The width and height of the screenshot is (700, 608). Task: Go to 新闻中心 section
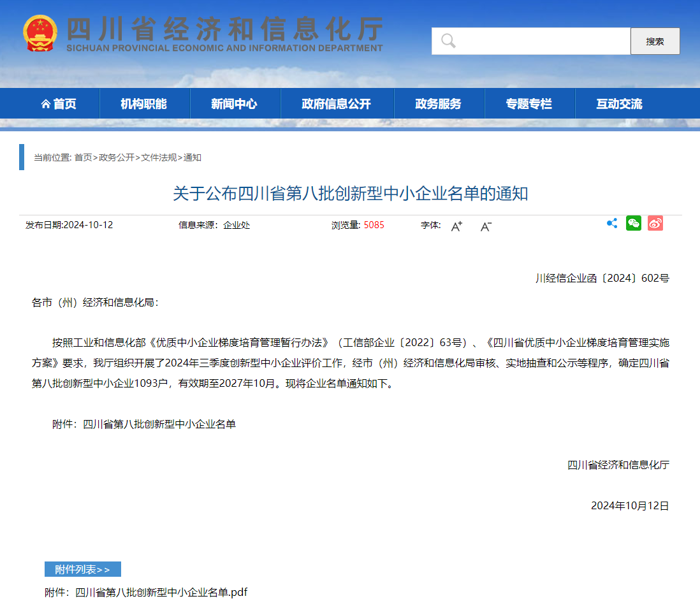234,104
